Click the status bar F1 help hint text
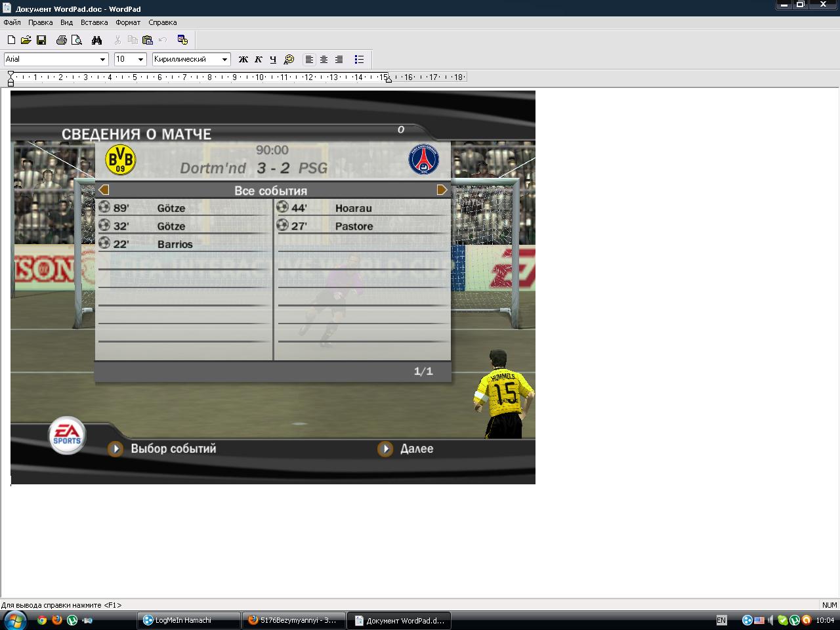The image size is (840, 630). pyautogui.click(x=62, y=605)
